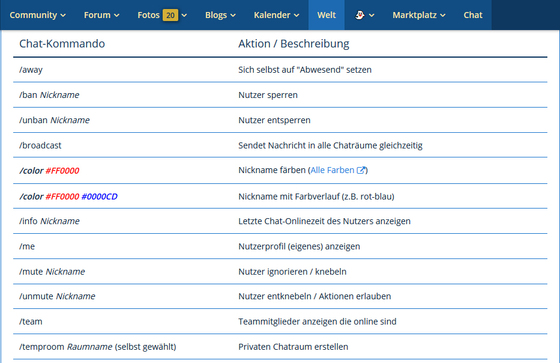
Task: Expand the Community dropdown menu
Action: pyautogui.click(x=38, y=15)
